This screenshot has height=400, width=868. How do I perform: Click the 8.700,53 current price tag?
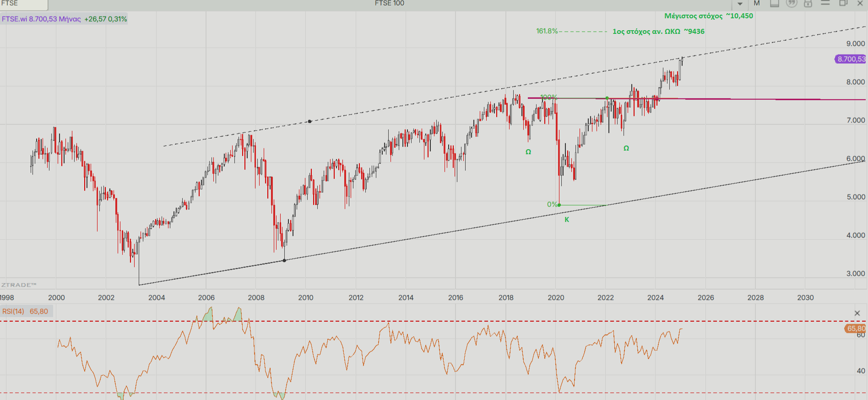pos(851,59)
